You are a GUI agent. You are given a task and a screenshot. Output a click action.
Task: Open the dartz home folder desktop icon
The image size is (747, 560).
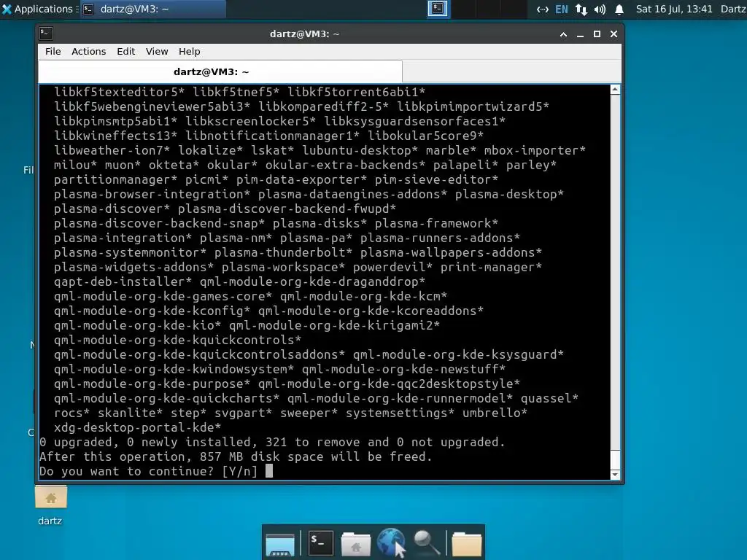coord(50,505)
